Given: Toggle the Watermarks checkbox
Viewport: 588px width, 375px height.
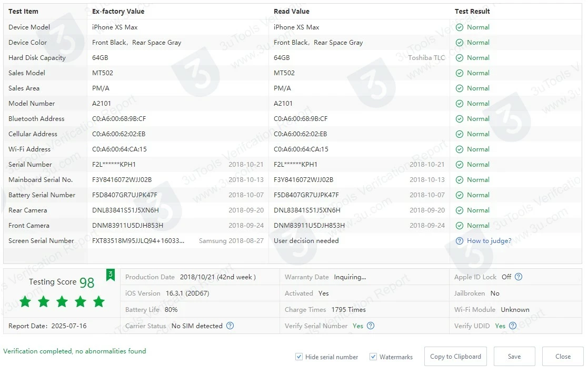Looking at the screenshot, I should (373, 357).
